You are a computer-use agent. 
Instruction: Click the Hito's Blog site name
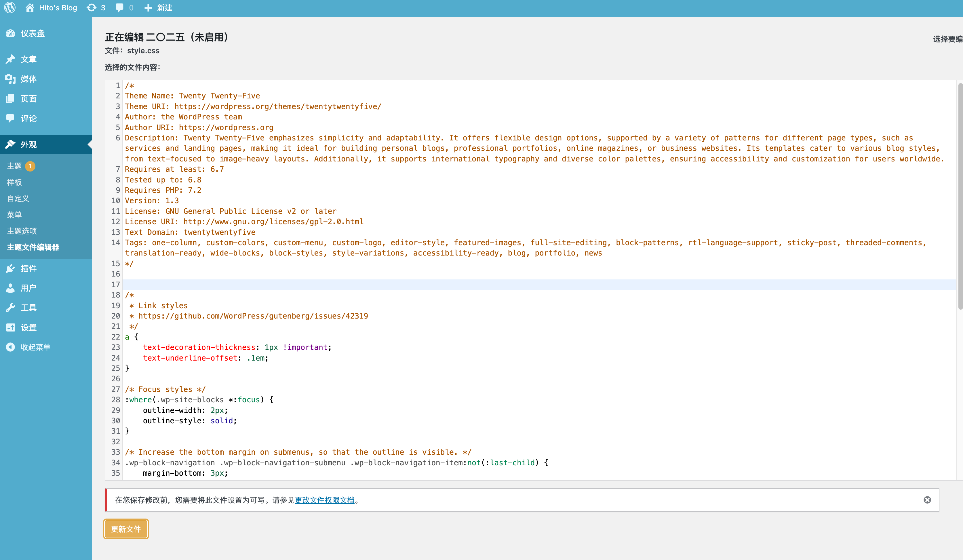[58, 8]
